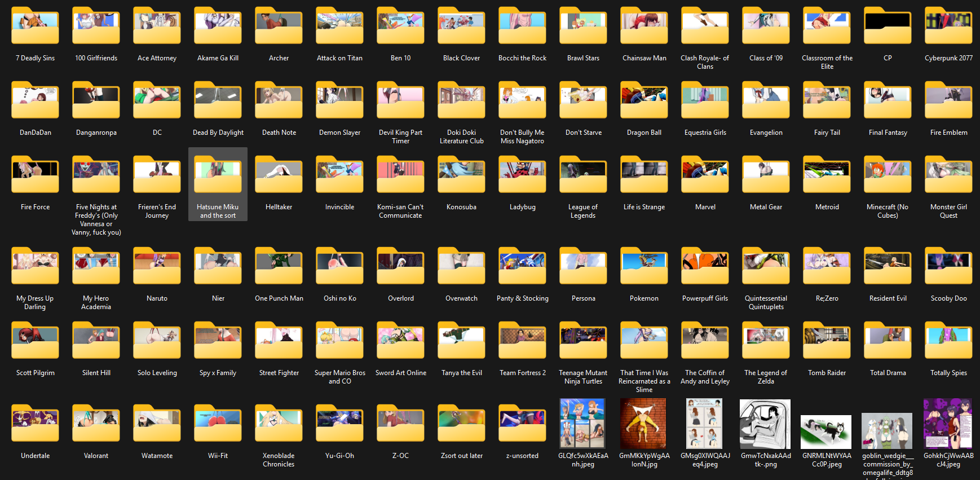Viewport: 980px width, 480px height.
Task: Click the Ben 10 folder icon
Action: 400,26
